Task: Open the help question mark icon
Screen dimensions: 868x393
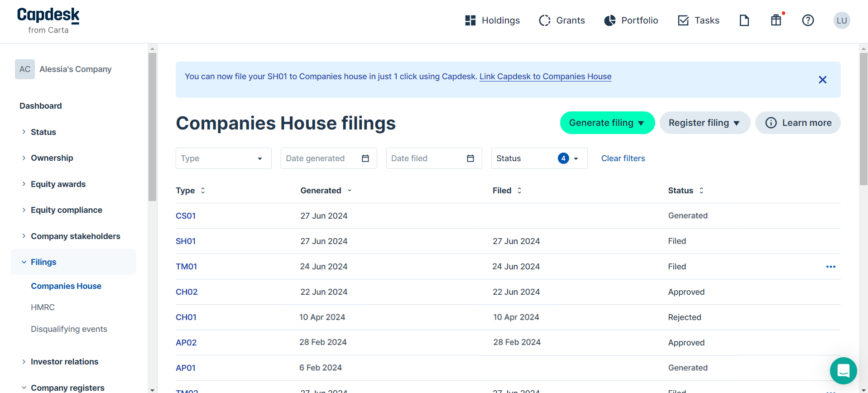Action: (x=808, y=20)
